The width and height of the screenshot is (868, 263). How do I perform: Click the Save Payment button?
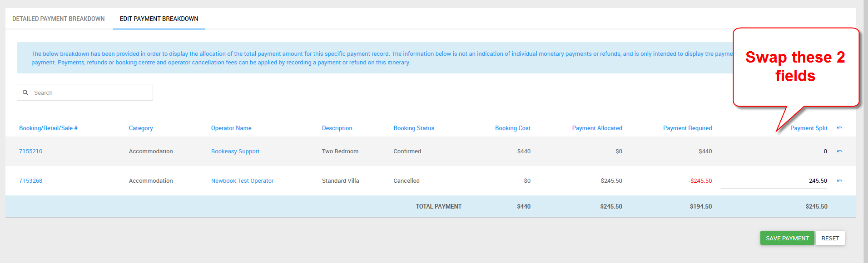click(787, 238)
